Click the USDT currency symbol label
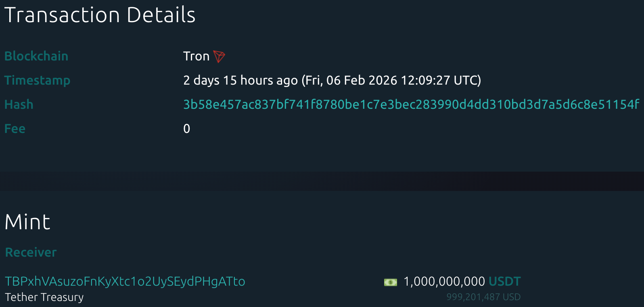644x307 pixels. [504, 281]
